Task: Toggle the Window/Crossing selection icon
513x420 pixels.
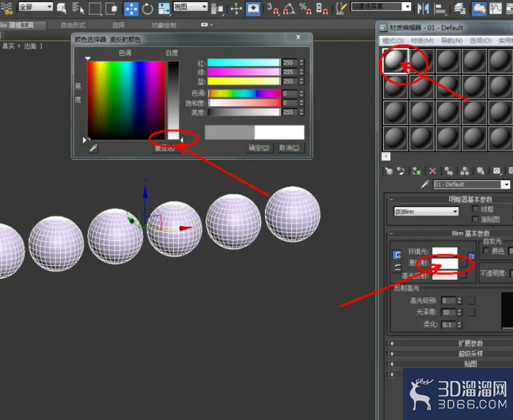Action: point(112,8)
